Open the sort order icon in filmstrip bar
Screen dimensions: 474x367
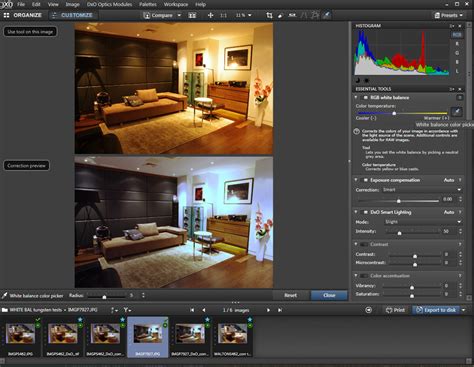pyautogui.click(x=114, y=310)
